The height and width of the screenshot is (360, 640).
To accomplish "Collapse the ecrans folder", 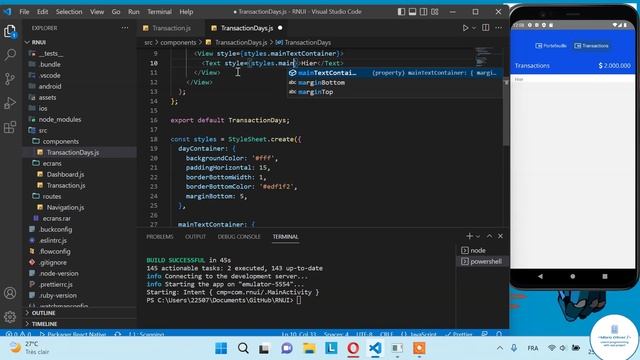I will click(80, 164).
